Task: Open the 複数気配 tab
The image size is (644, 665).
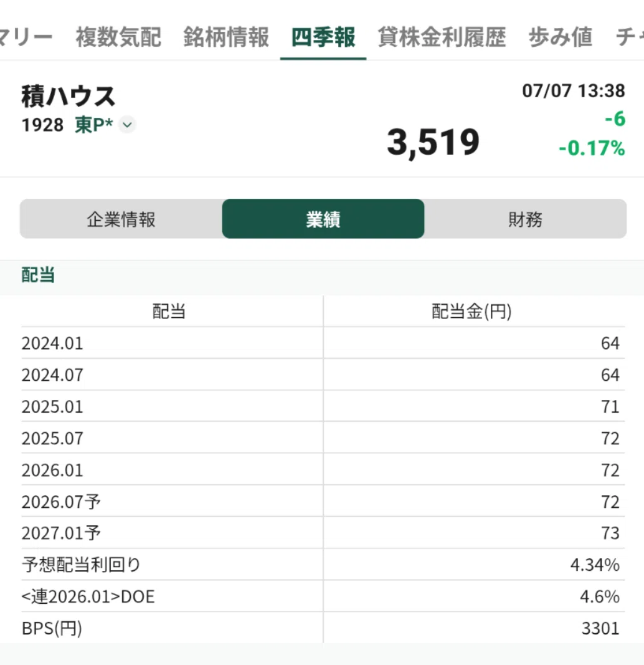Action: (118, 37)
